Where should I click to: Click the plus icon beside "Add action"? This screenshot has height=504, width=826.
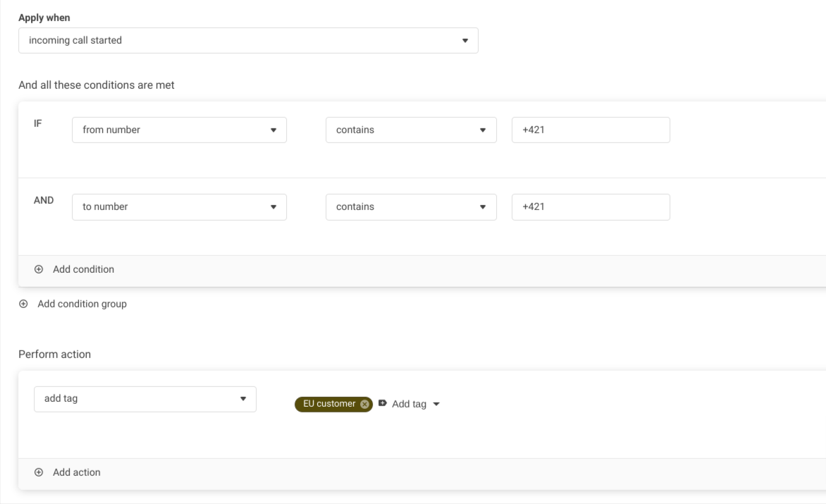coord(39,473)
